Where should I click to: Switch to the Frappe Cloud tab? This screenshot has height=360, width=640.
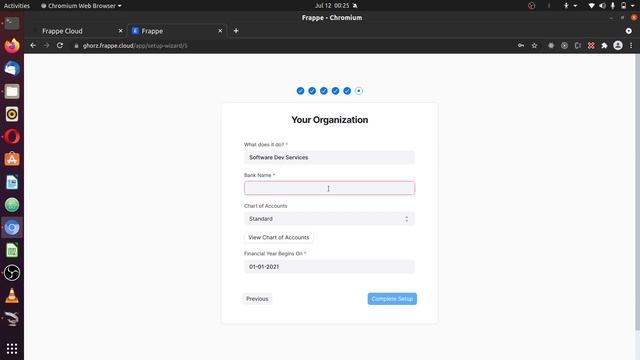pos(77,31)
